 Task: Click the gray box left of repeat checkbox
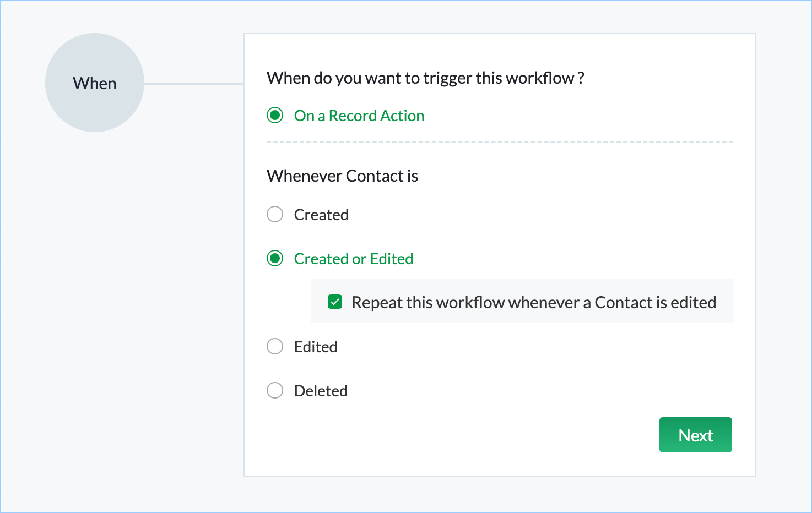(320, 301)
